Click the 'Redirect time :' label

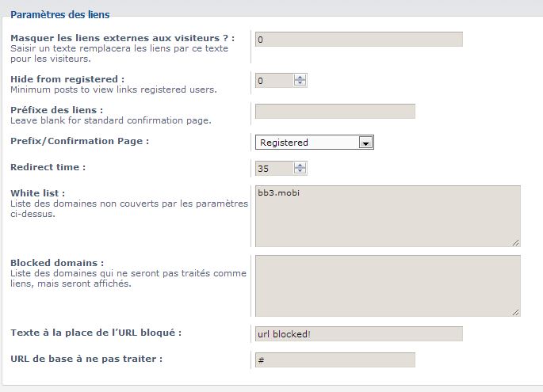tap(48, 167)
